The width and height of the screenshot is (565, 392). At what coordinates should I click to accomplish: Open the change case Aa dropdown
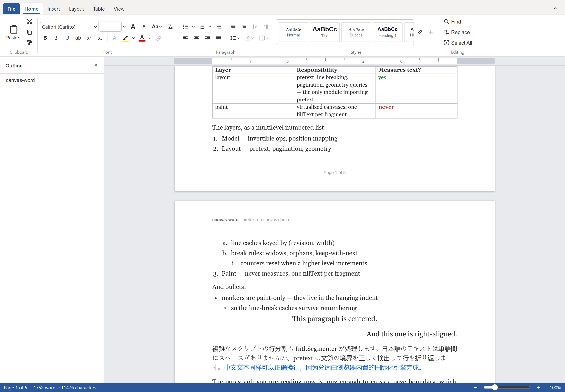point(157,26)
